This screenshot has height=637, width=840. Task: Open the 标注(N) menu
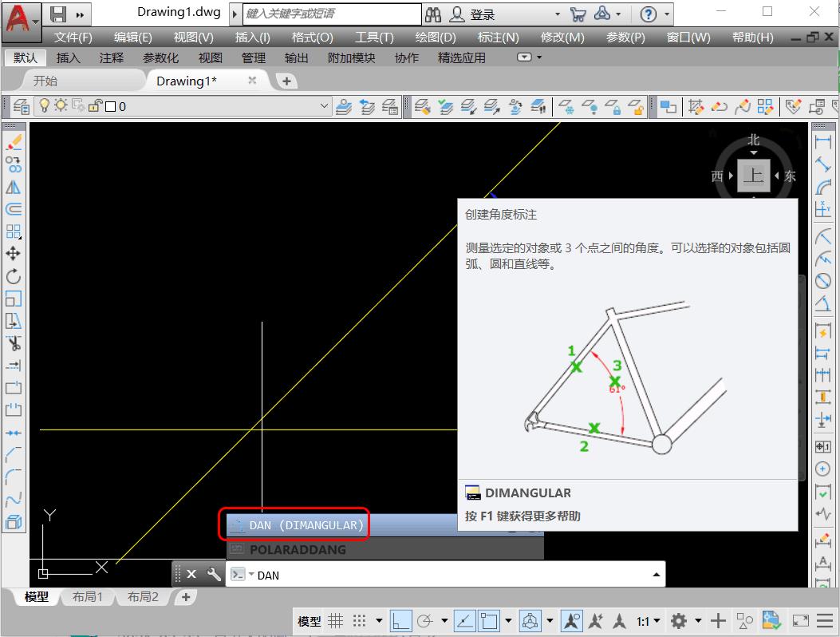click(x=498, y=38)
